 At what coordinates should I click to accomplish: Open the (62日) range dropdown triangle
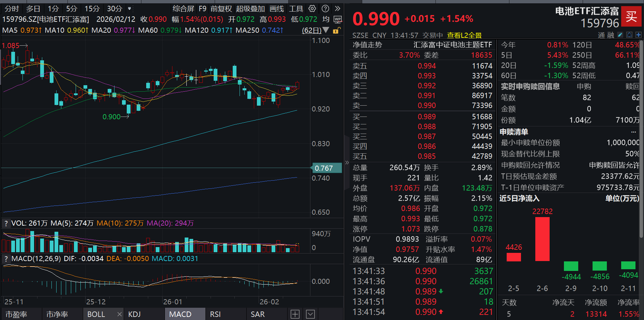click(x=326, y=30)
